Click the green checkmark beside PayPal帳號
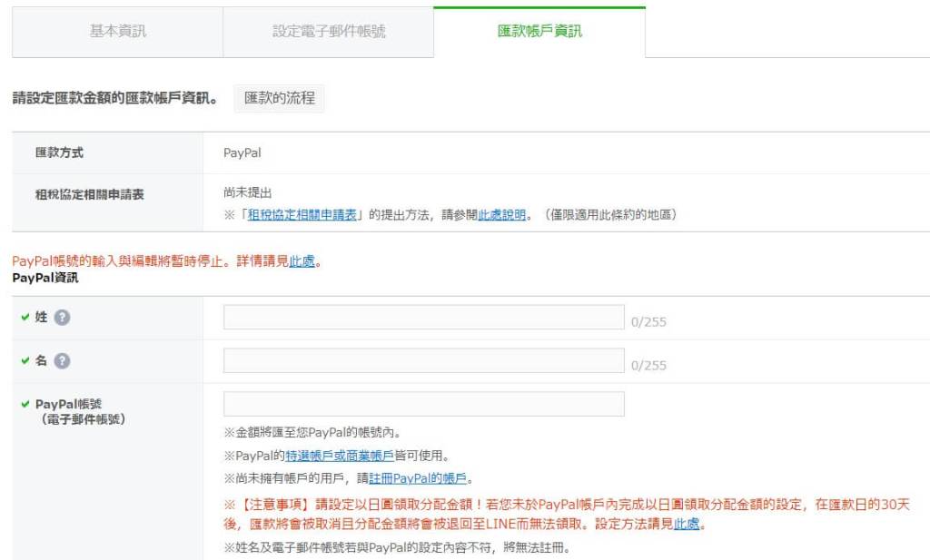 [25, 404]
